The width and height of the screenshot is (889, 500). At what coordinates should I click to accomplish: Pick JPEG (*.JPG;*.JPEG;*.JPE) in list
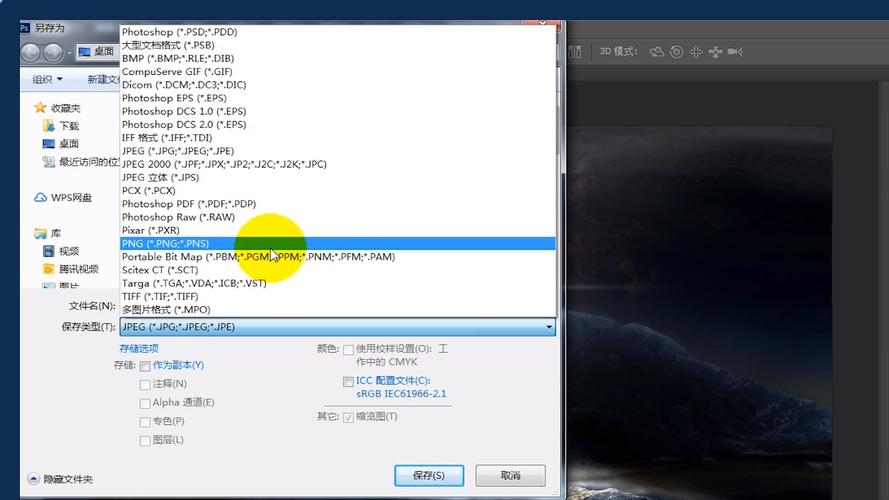pyautogui.click(x=337, y=151)
